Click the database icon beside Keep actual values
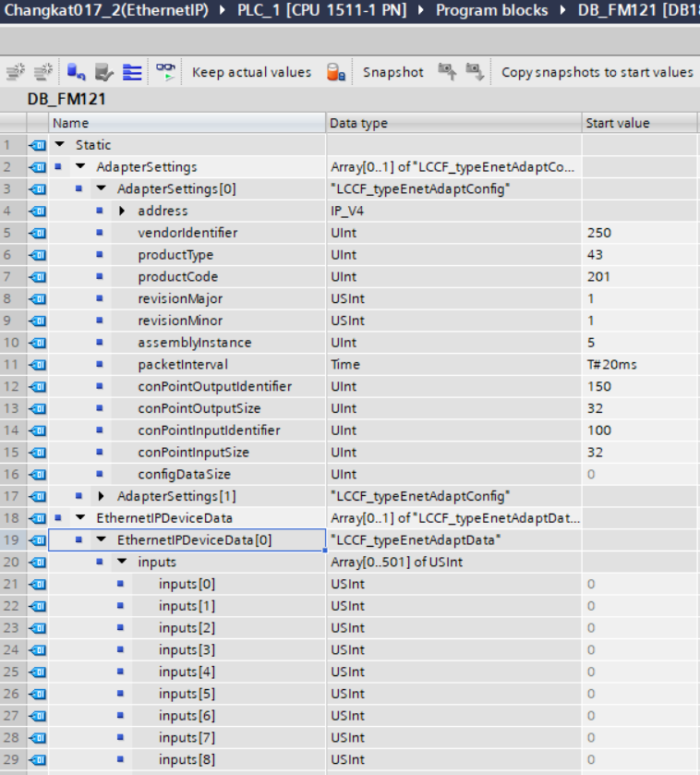Viewport: 700px width, 775px height. [x=336, y=72]
